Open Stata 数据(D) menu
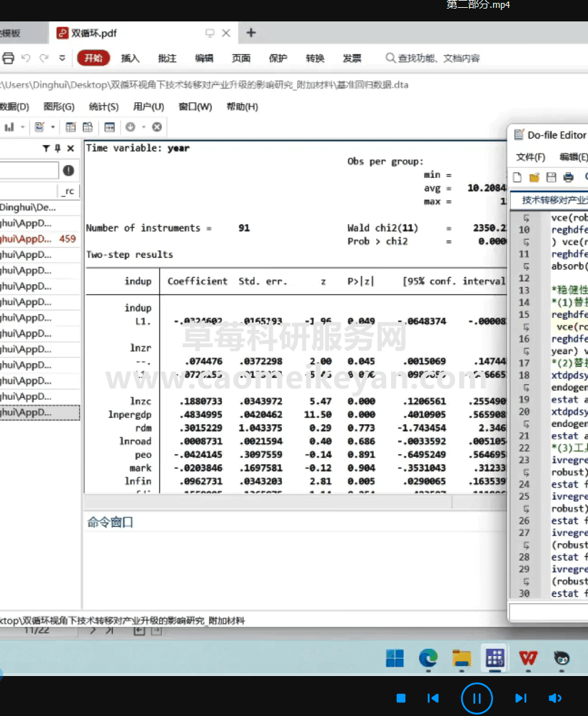 14,106
